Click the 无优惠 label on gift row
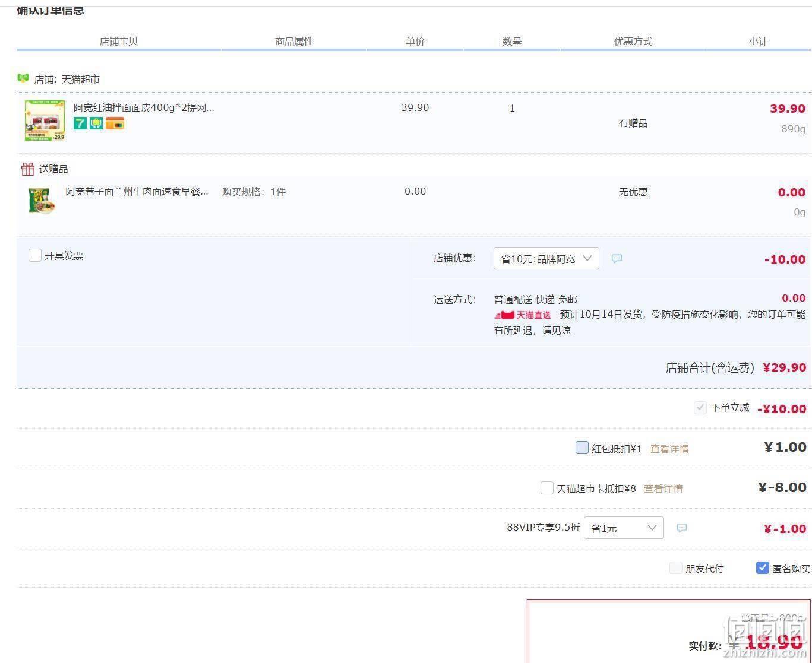The height and width of the screenshot is (663, 812). point(633,192)
